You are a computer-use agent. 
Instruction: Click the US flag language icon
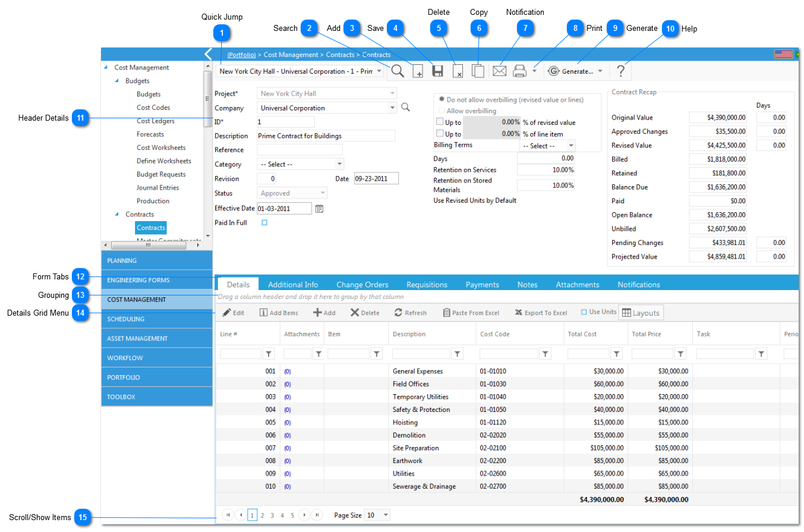click(783, 54)
